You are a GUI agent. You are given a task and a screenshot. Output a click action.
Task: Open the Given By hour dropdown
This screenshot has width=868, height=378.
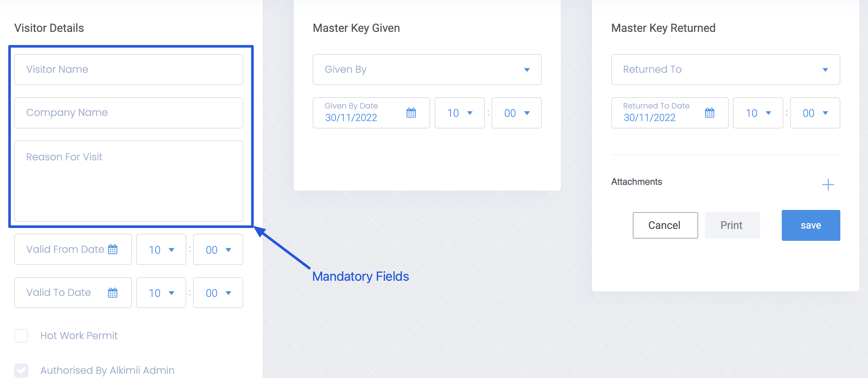click(459, 113)
